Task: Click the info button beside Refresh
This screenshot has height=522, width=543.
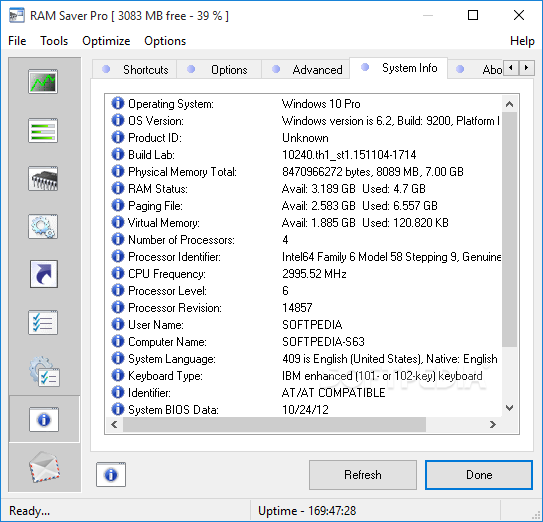Action: (x=111, y=475)
